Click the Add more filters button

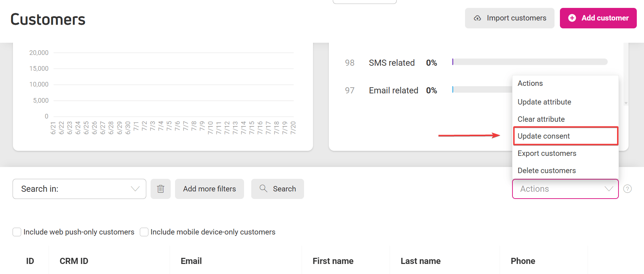coord(210,189)
